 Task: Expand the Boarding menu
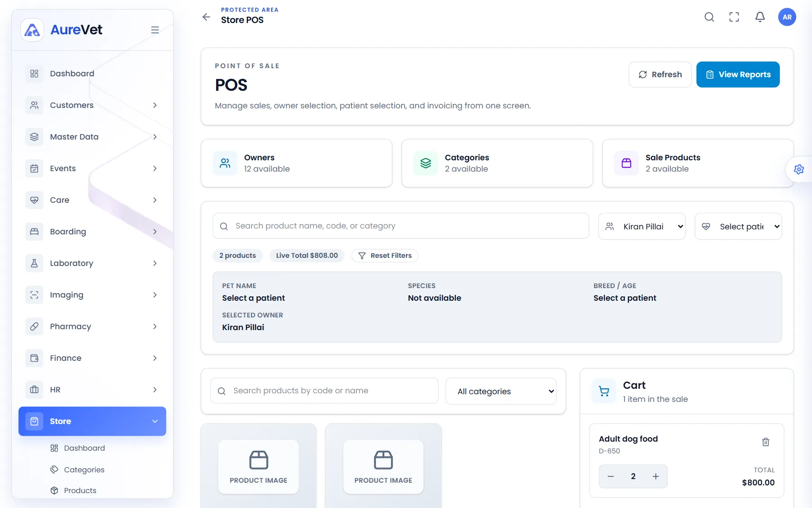(92, 232)
